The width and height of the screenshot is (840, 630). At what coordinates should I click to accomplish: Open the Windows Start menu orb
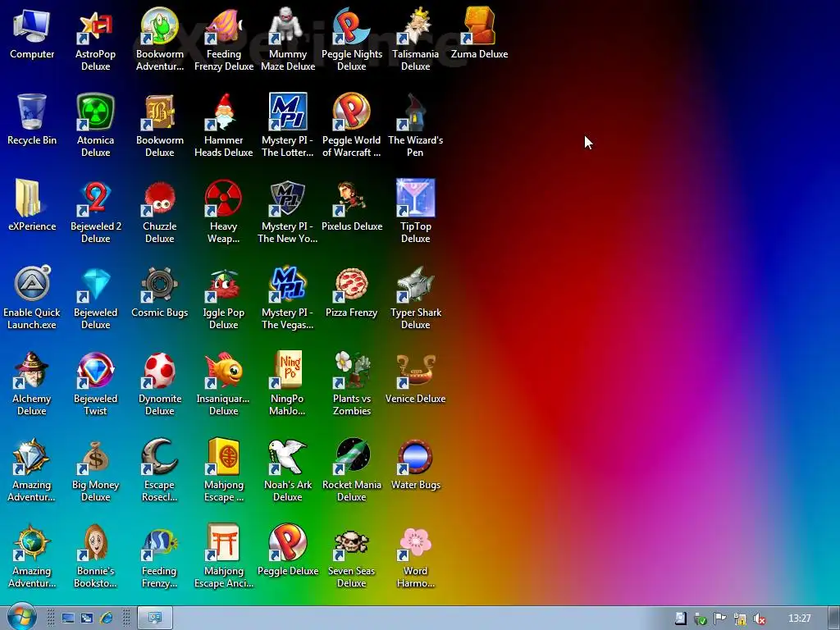(21, 618)
